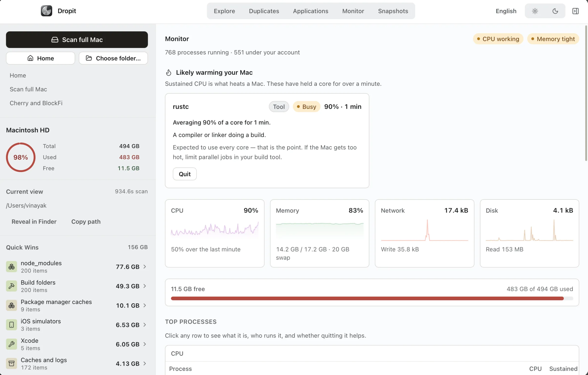This screenshot has height=375, width=588.
Task: Click the node_modules category icon
Action: [12, 267]
